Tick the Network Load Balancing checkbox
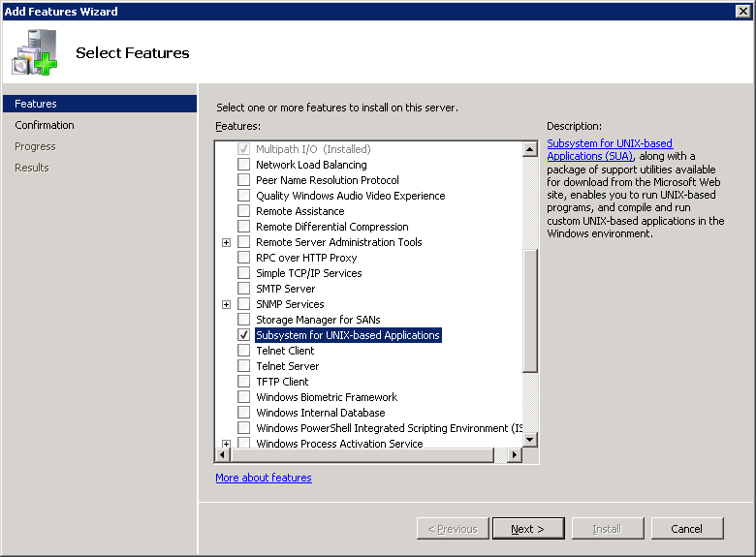Viewport: 756px width, 557px height. tap(244, 165)
